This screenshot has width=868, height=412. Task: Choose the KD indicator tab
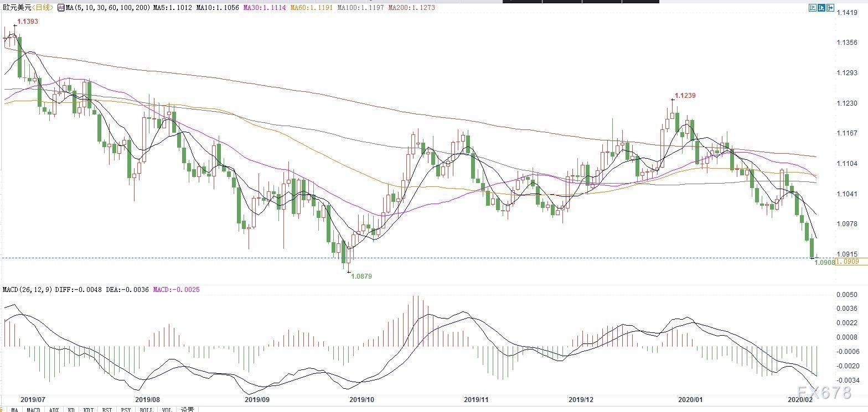[71, 410]
